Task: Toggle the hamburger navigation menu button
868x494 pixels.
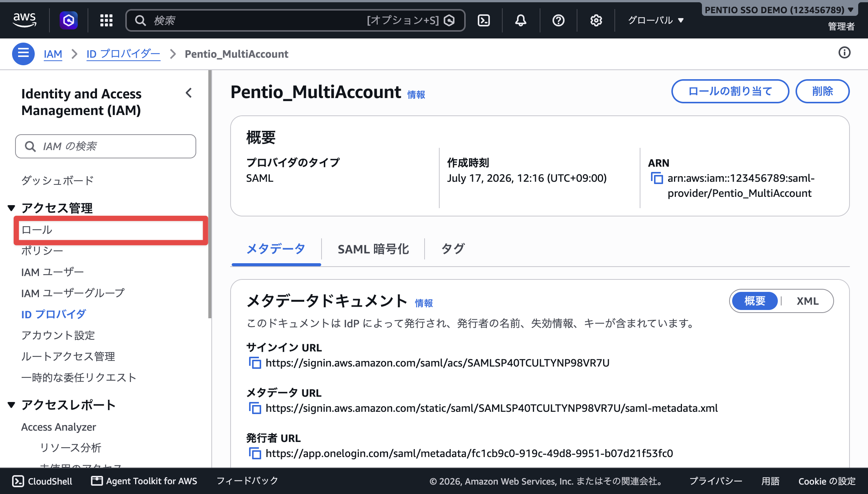Action: click(23, 54)
